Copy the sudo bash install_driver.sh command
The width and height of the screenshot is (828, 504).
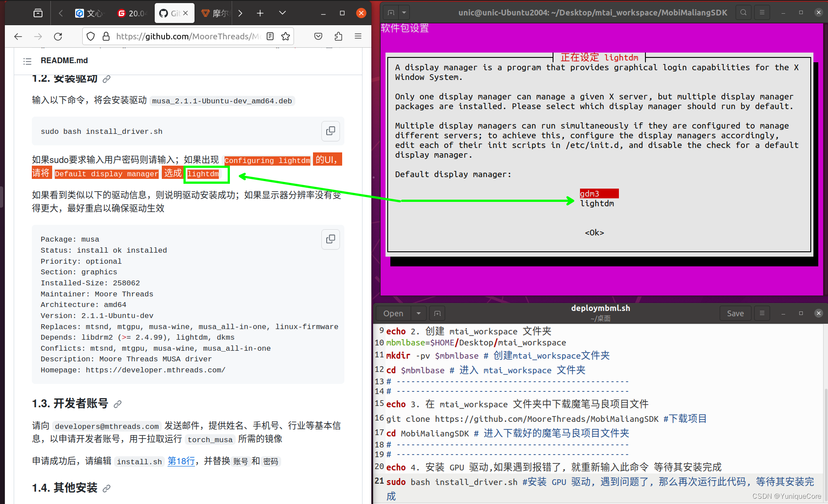coord(330,131)
